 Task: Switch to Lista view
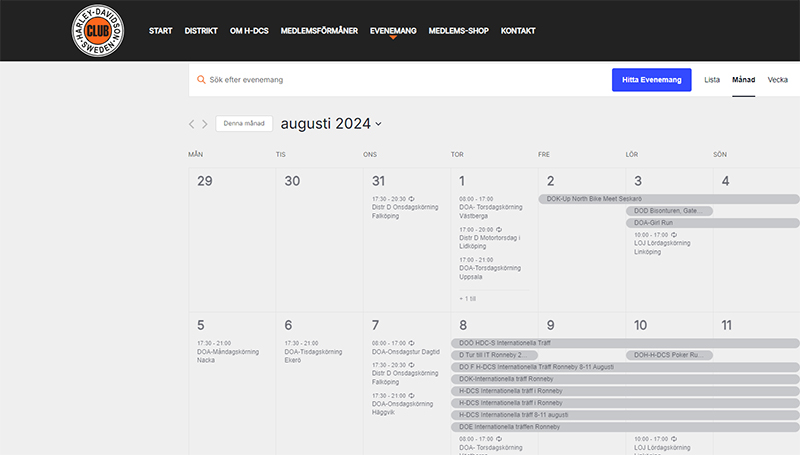712,80
